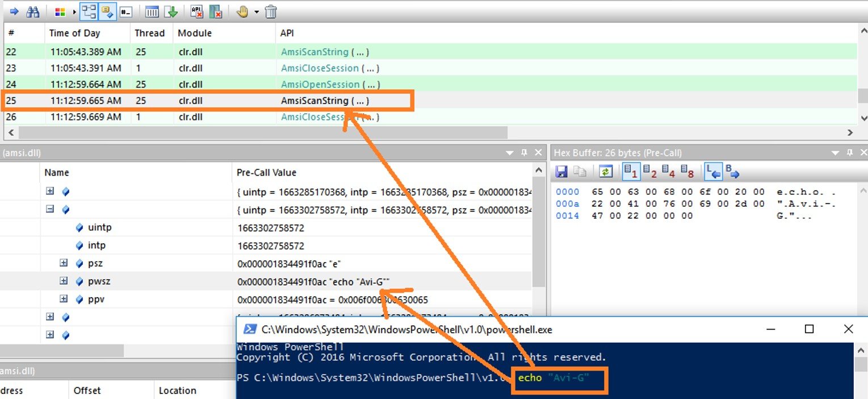Open dropdown arrow beside hand icon
The width and height of the screenshot is (868, 399).
tap(257, 12)
